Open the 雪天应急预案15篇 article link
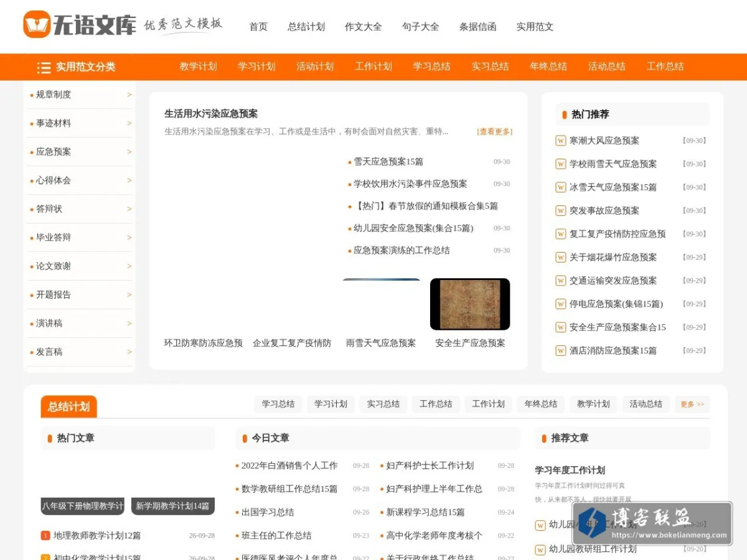This screenshot has height=560, width=747. (x=388, y=162)
